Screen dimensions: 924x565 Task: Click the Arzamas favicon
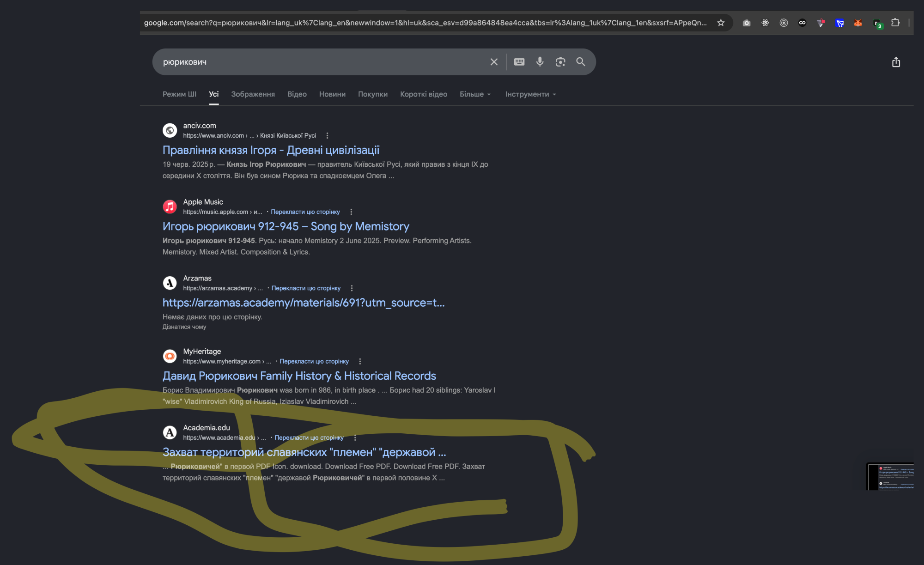pos(170,283)
